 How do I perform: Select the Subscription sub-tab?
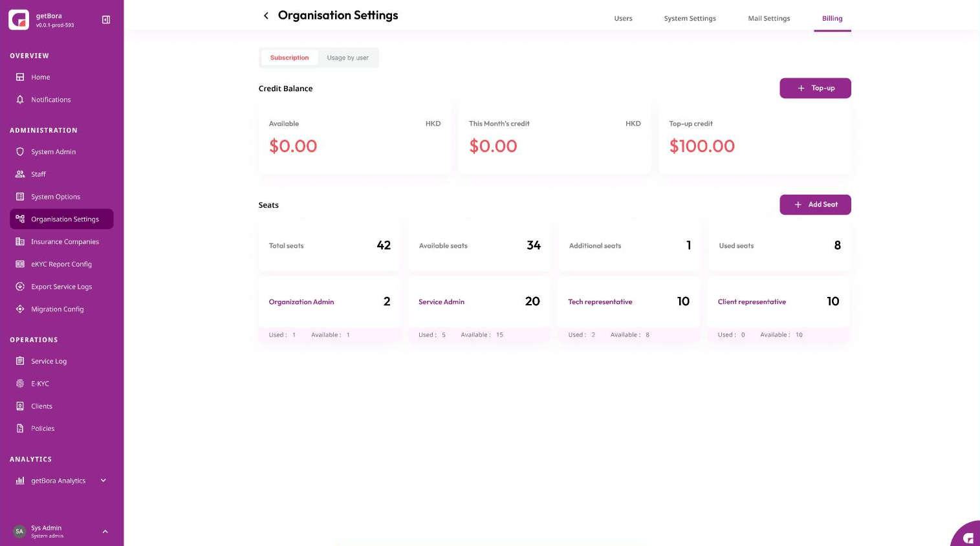coord(289,58)
